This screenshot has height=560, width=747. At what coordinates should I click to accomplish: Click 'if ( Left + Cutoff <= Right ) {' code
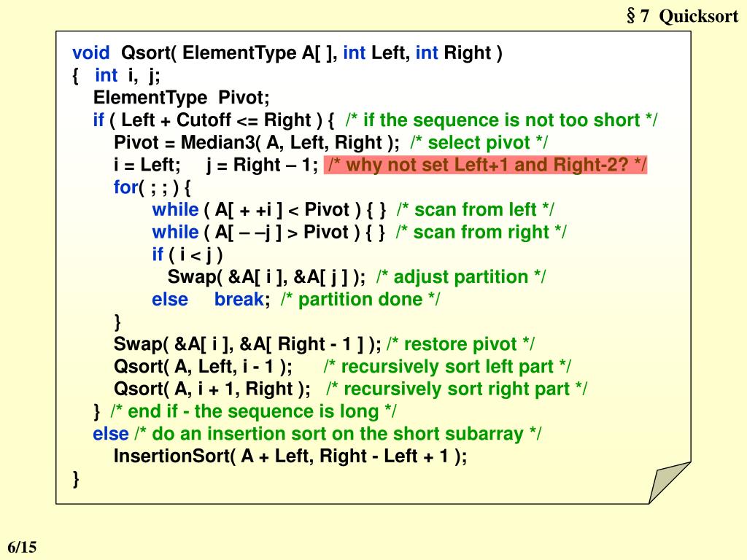(214, 120)
